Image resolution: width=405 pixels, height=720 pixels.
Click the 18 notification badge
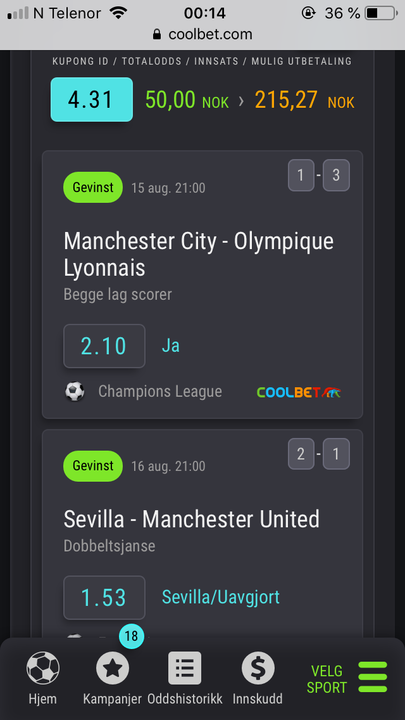tap(131, 636)
